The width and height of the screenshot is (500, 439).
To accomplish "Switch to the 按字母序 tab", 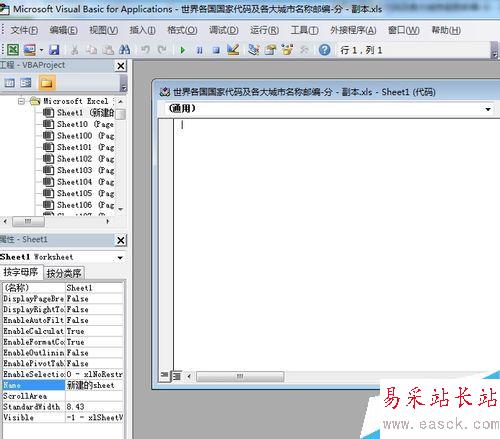I will pyautogui.click(x=21, y=272).
